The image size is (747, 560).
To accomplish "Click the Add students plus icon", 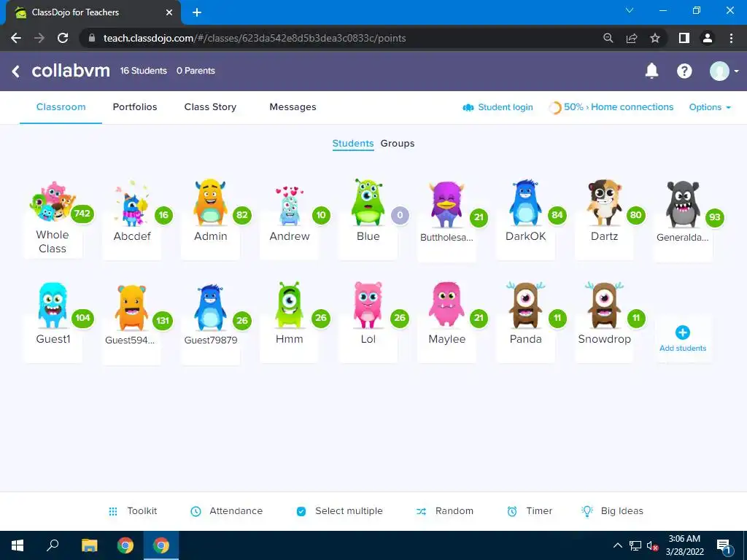I will (682, 332).
